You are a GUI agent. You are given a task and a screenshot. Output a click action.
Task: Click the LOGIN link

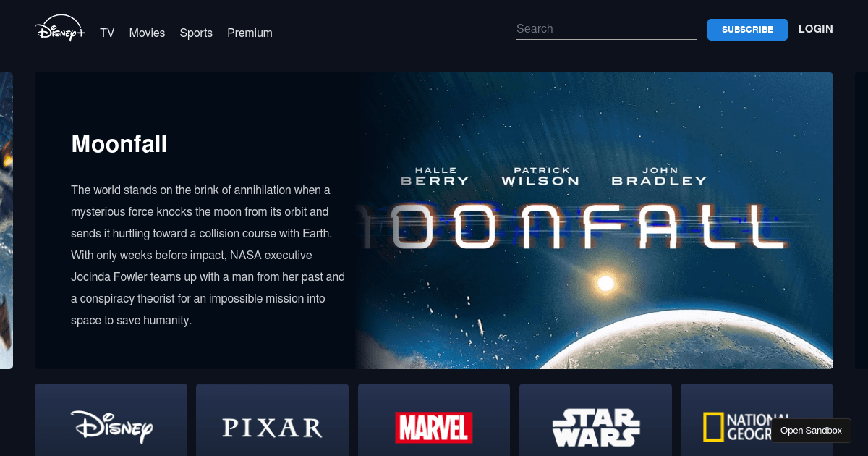[x=815, y=29]
